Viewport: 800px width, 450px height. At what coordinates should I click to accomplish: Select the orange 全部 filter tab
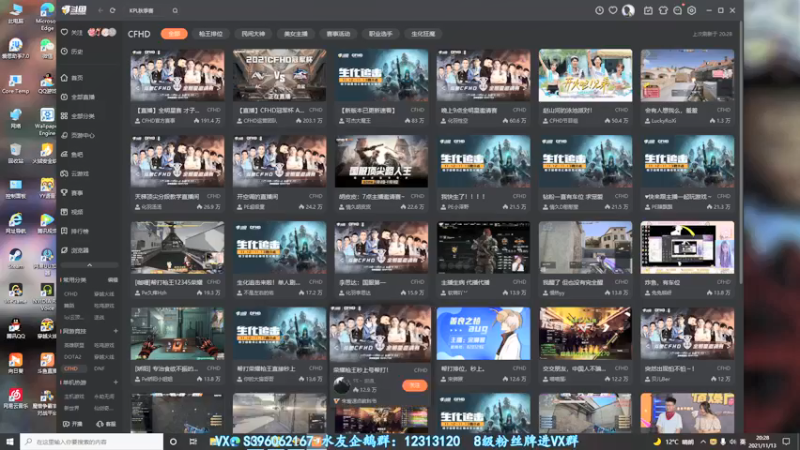(174, 34)
